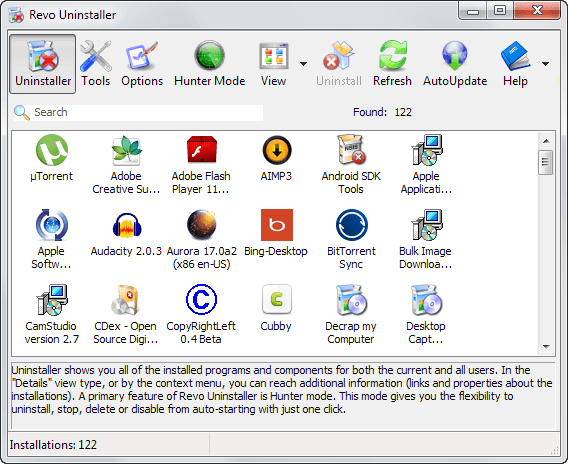Select Adobe Creative Suite entry
Viewport: 568px width, 464px height.
[x=126, y=165]
